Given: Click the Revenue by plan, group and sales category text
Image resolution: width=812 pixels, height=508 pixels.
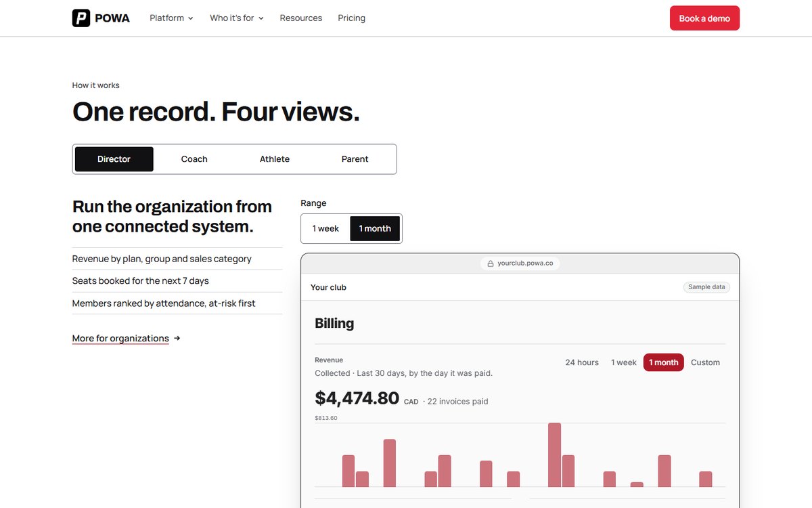Looking at the screenshot, I should pos(162,259).
